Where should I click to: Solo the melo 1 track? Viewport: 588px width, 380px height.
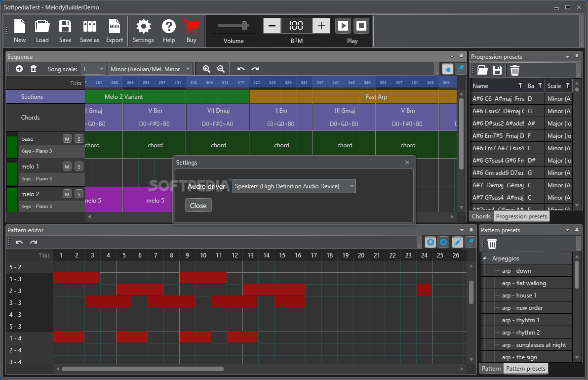(x=79, y=167)
